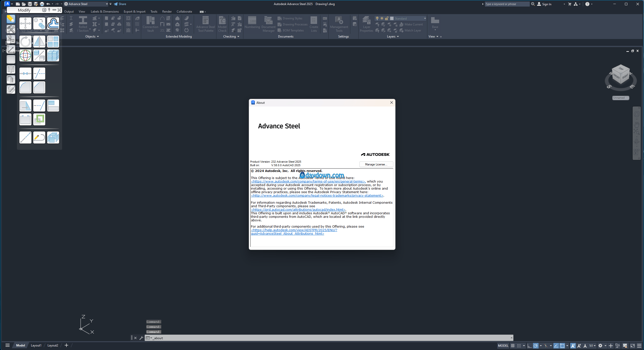Image resolution: width=644 pixels, height=350 pixels.
Task: Toggle Object Snap Tracking in status bar
Action: [x=556, y=345]
